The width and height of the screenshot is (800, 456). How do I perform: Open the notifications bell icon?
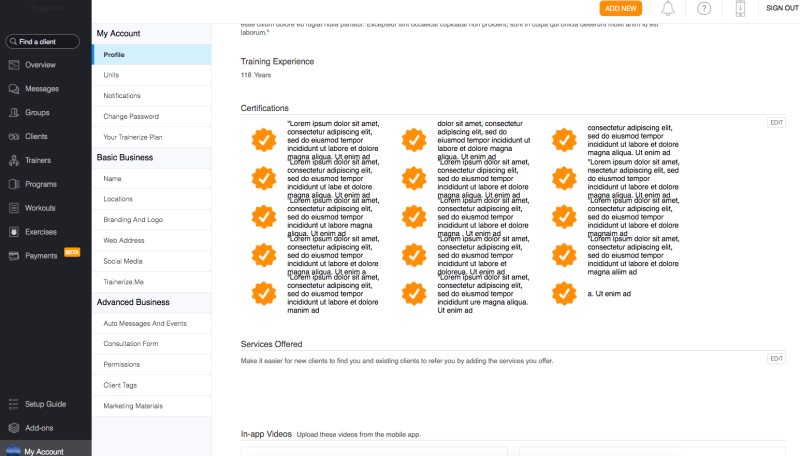coord(668,9)
